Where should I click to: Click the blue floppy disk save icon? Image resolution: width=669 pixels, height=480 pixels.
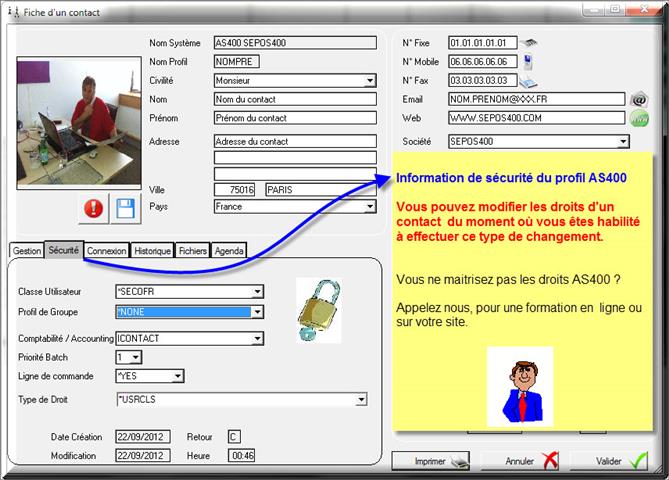pyautogui.click(x=125, y=208)
